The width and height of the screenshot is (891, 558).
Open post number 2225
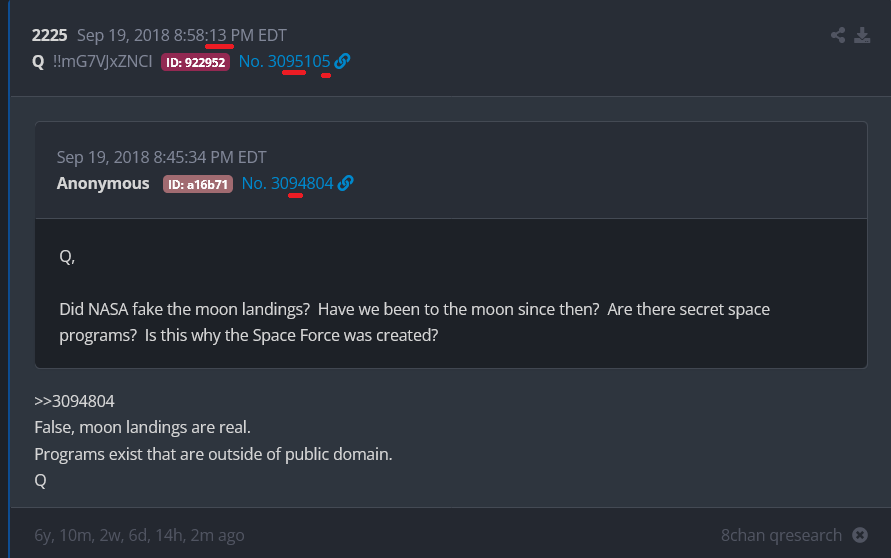pos(49,36)
